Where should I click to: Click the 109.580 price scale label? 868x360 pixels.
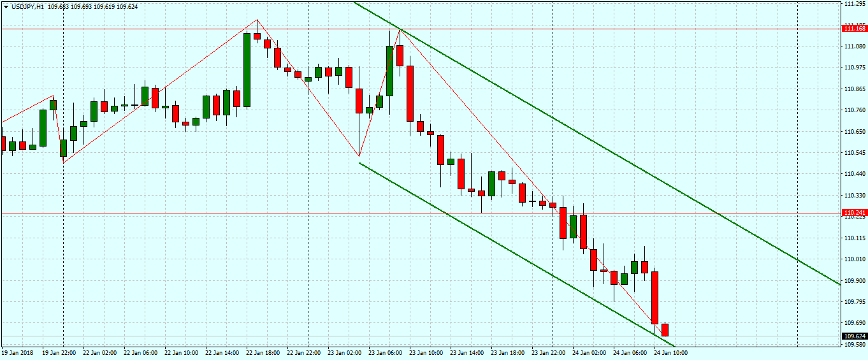pos(853,345)
